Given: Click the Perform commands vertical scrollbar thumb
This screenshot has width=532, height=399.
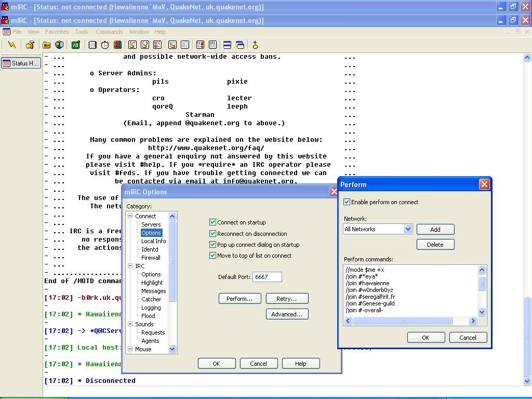Looking at the screenshot, I should 482,283.
